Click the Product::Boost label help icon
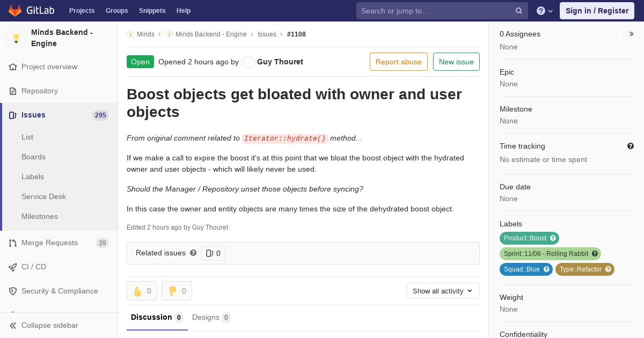Screen dimensions: 644x338 coord(554,238)
